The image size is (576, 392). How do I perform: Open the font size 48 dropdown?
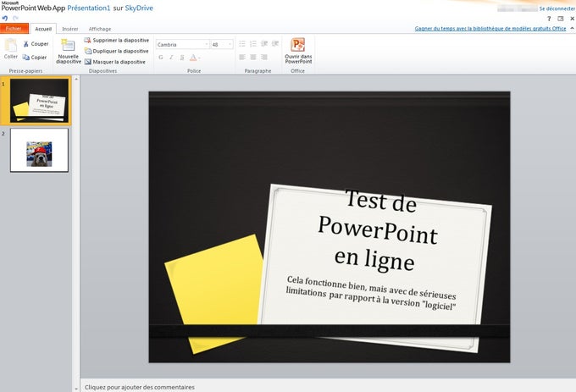coord(230,44)
